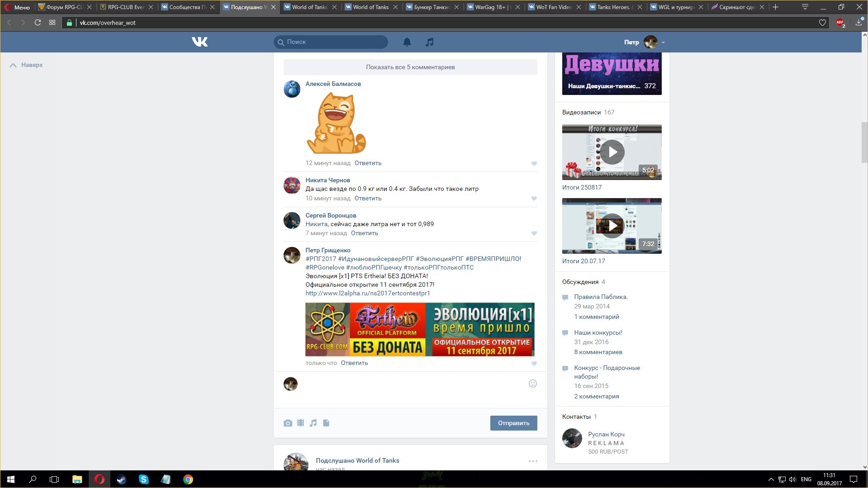Switch to WoT Fan Video browser tab
Image resolution: width=868 pixels, height=488 pixels.
pyautogui.click(x=554, y=7)
